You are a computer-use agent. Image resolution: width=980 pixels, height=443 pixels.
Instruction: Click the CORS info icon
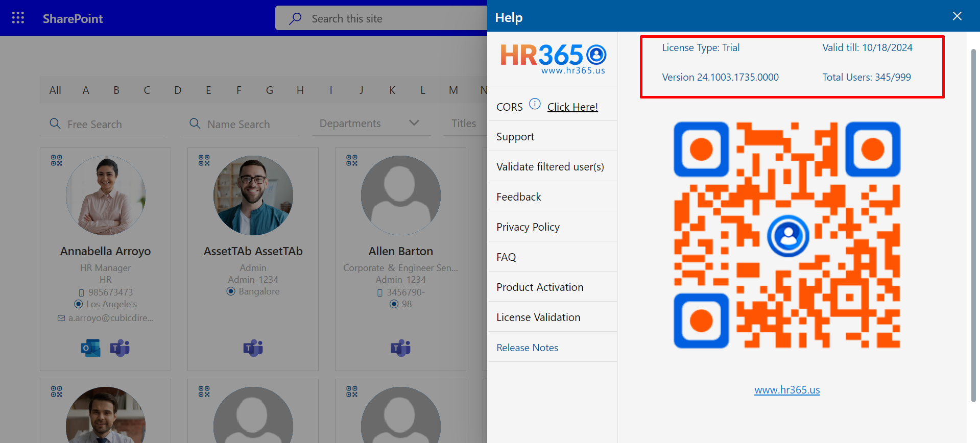click(535, 104)
